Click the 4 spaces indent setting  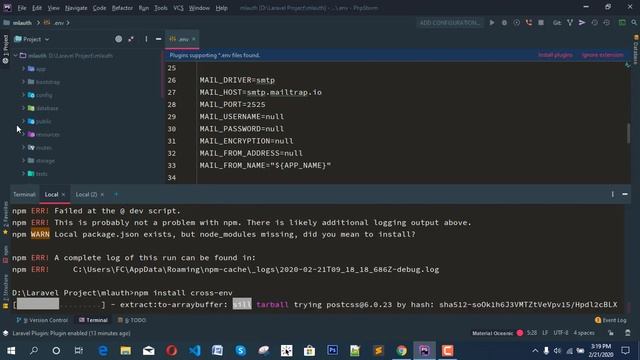[x=584, y=333]
